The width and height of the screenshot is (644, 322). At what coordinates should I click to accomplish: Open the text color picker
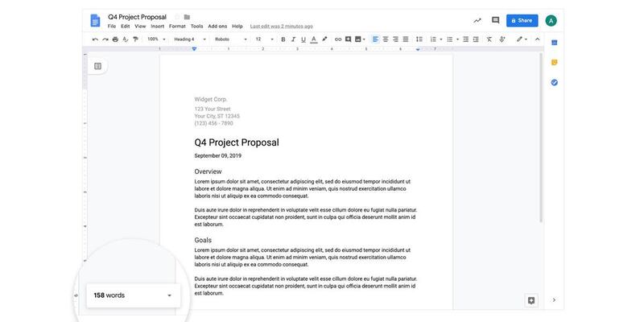coord(314,39)
